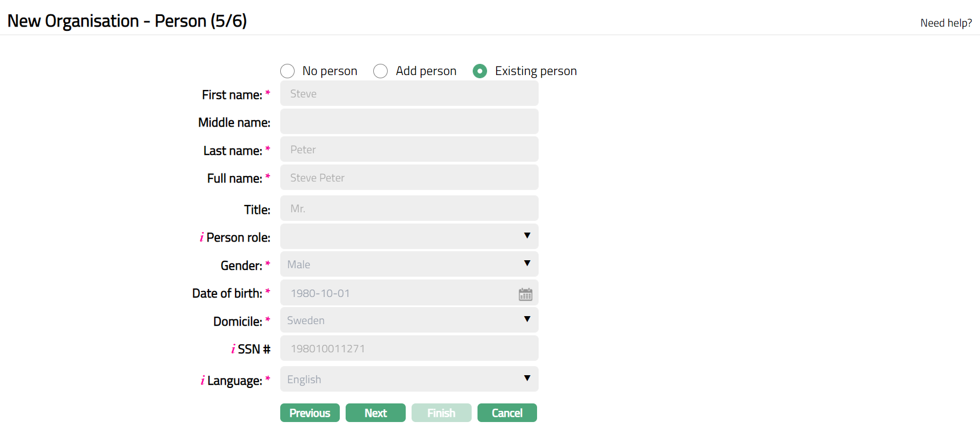The height and width of the screenshot is (438, 980).
Task: Click the Title field containing Mr.
Action: (x=409, y=209)
